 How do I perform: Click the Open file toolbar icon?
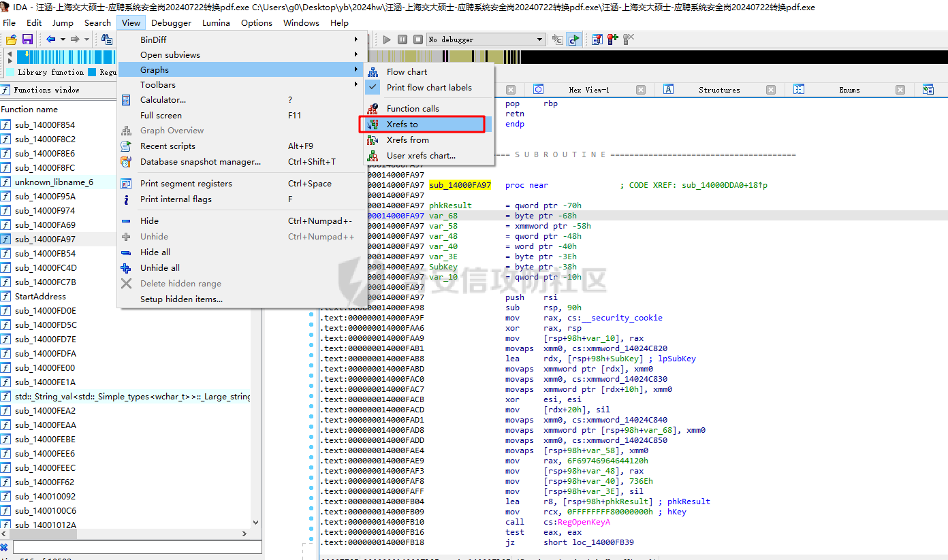coord(12,39)
